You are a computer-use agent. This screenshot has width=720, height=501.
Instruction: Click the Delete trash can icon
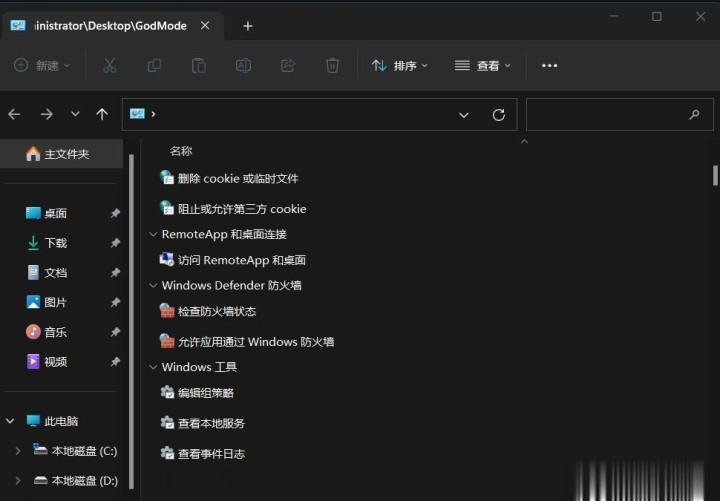click(x=332, y=65)
